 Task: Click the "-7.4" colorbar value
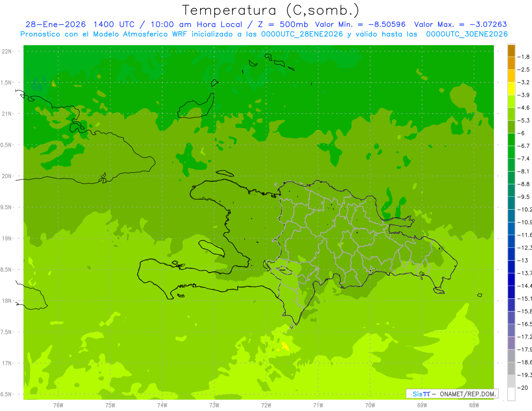click(x=524, y=159)
